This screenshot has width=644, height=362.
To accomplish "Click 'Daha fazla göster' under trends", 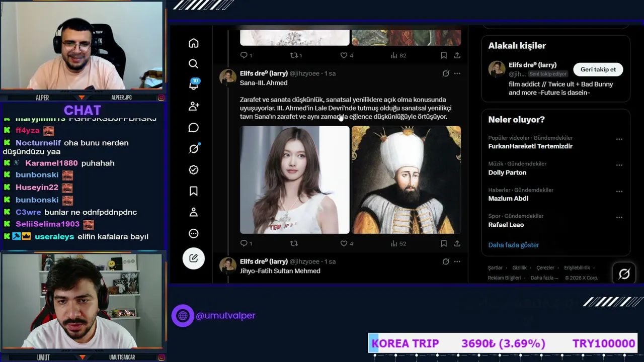I will tap(513, 245).
